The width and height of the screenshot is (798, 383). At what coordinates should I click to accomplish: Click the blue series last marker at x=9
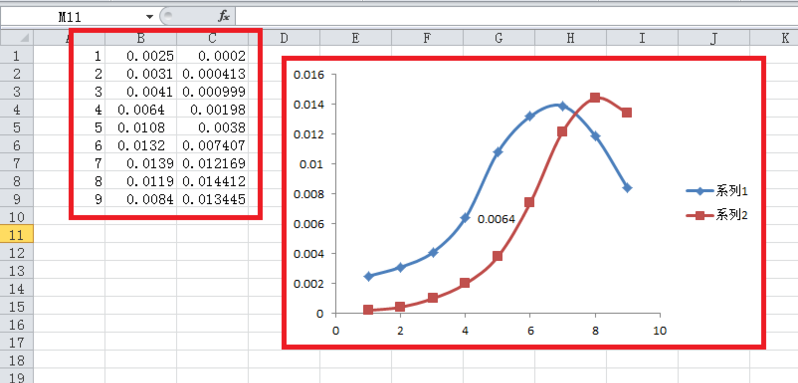click(x=627, y=188)
